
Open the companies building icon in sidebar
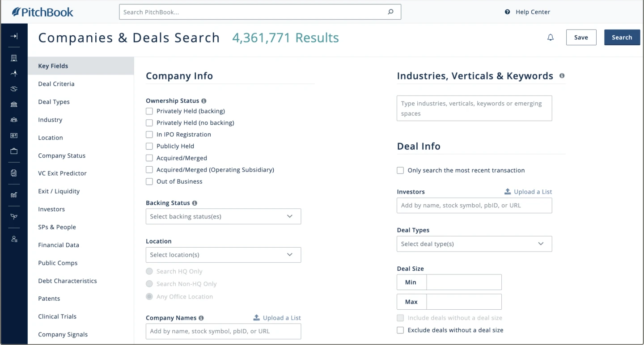pos(14,58)
